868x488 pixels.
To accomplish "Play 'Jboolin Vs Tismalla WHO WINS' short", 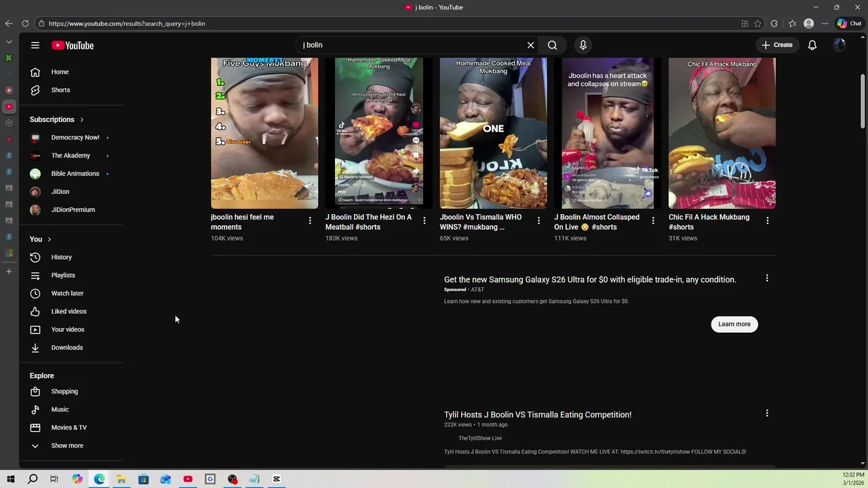I will coord(493,134).
